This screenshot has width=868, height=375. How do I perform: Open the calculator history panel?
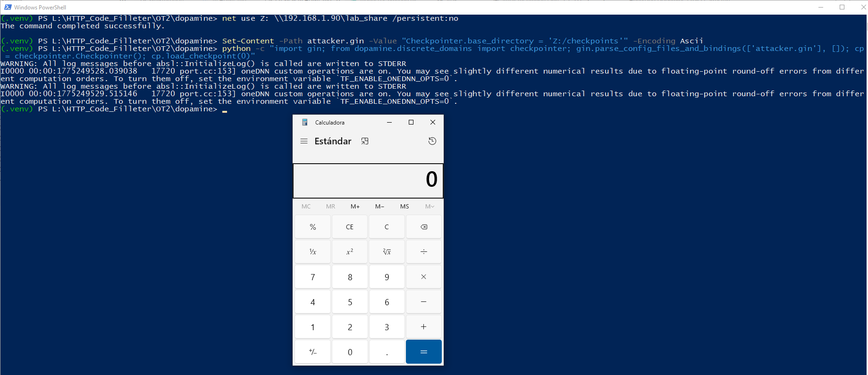click(432, 141)
